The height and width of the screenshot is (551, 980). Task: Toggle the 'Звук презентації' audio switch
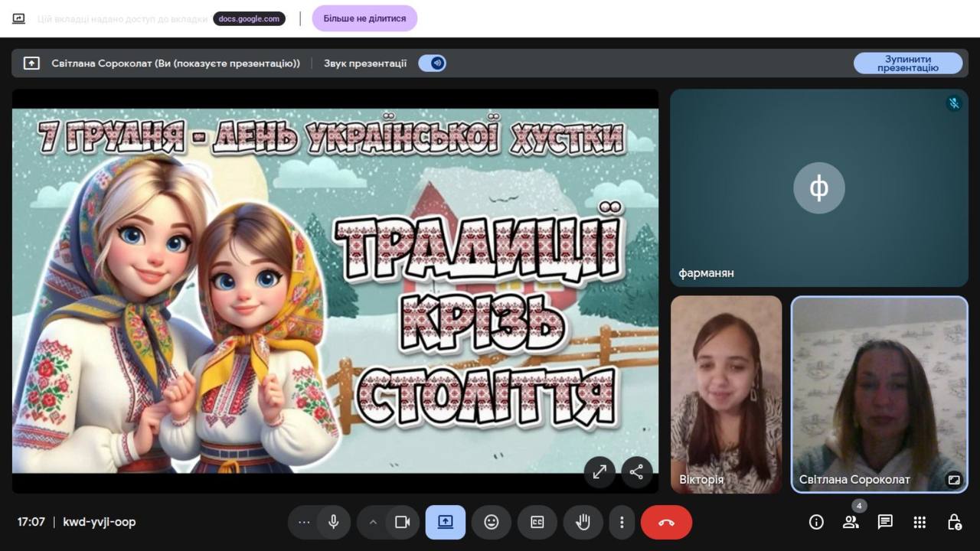pyautogui.click(x=433, y=64)
